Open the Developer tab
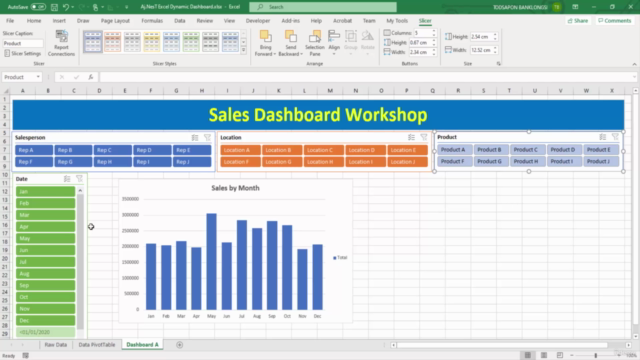This screenshot has height=360, width=640. 258,21
